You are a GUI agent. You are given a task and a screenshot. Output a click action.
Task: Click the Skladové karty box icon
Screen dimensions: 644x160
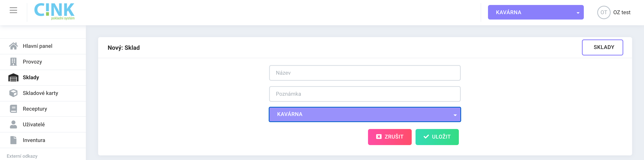pos(13,93)
